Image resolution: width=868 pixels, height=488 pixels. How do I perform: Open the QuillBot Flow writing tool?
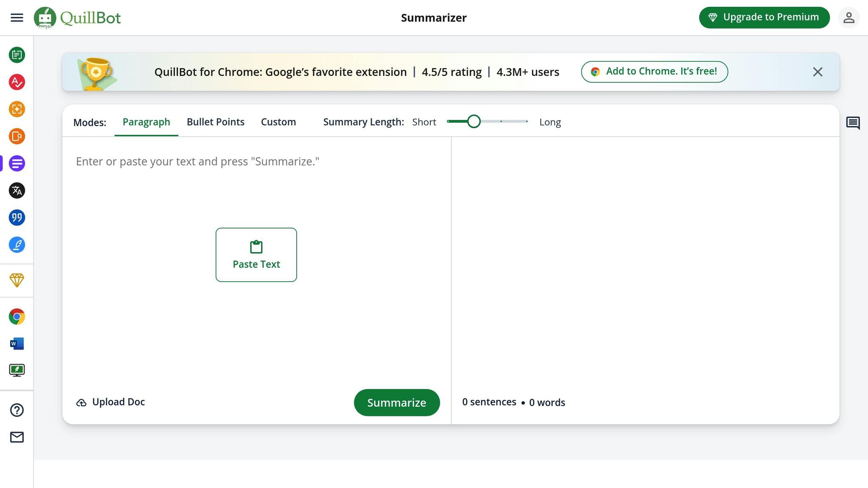[17, 244]
